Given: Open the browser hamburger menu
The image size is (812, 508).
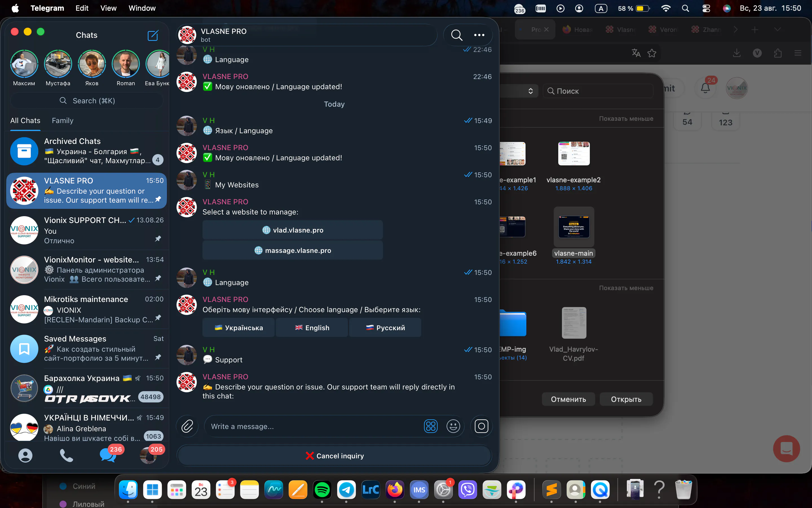Looking at the screenshot, I should (798, 53).
